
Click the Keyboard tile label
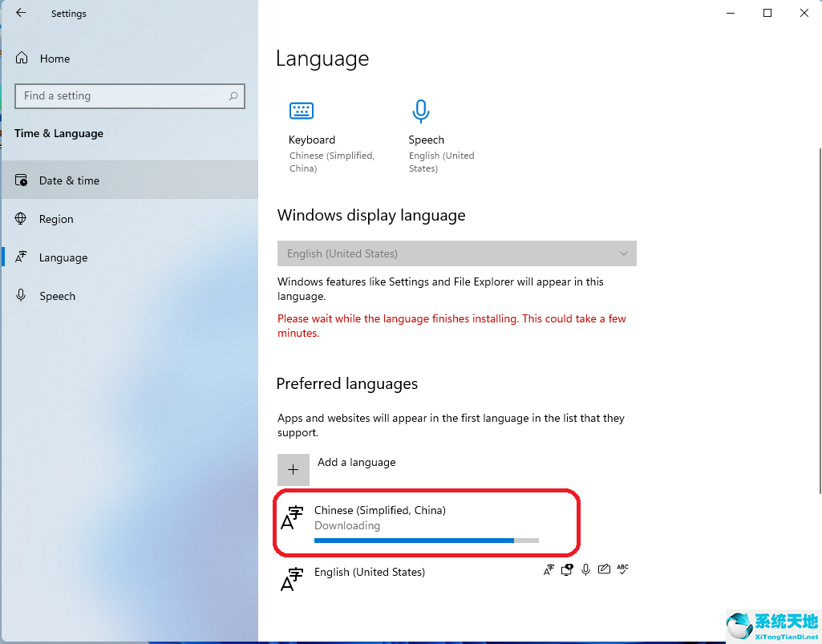click(312, 140)
